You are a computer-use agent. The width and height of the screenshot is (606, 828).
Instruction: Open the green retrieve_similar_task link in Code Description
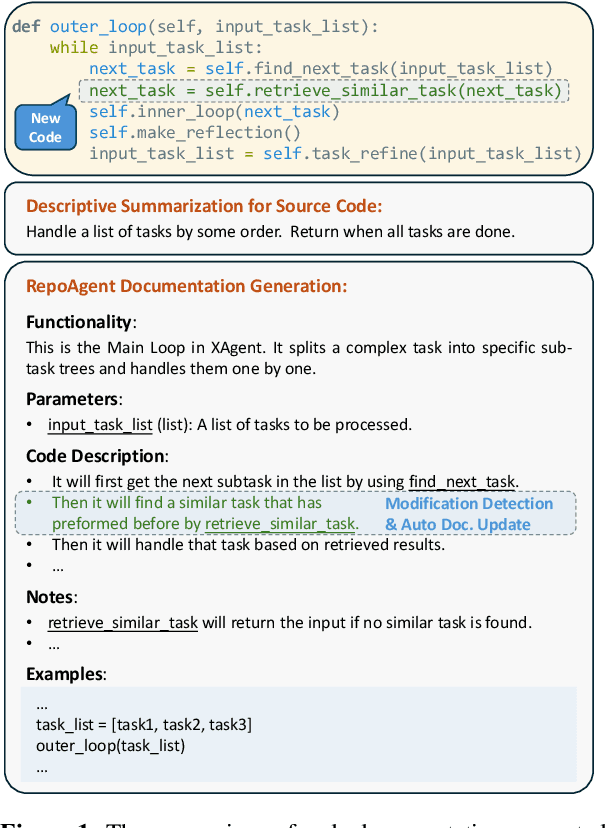280,524
